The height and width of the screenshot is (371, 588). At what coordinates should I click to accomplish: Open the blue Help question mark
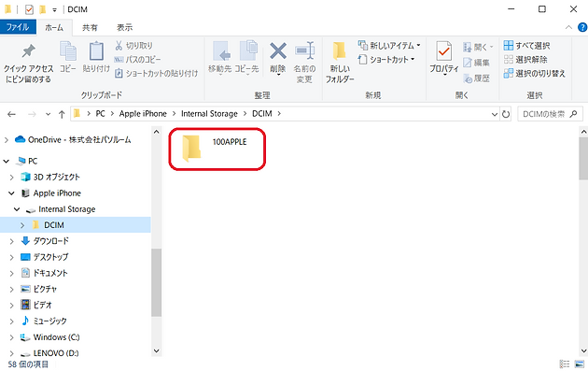582,27
